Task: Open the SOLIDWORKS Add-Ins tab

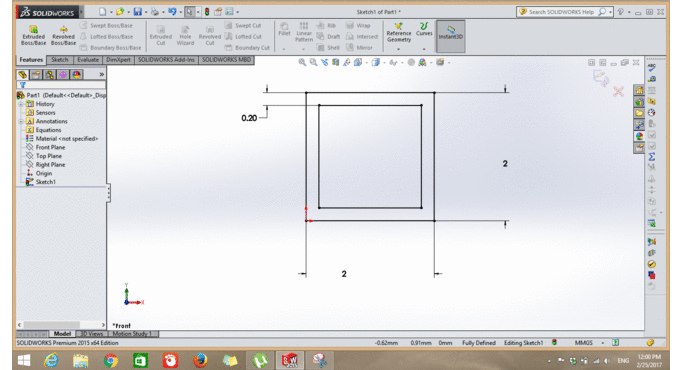Action: coord(166,60)
